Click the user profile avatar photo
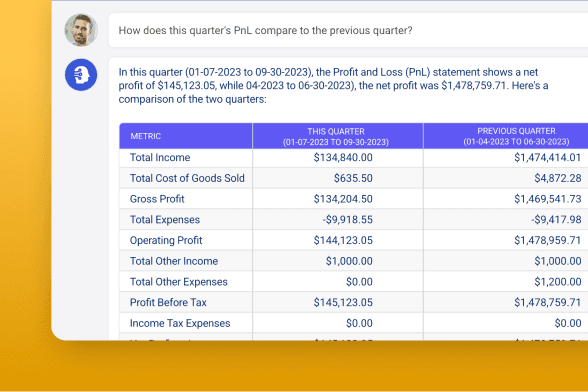 click(x=81, y=30)
